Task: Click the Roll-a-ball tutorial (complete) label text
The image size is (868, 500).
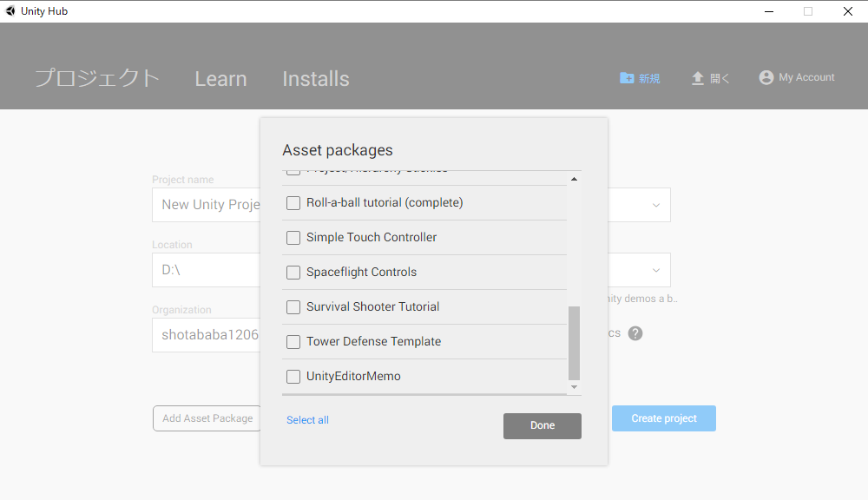Action: pyautogui.click(x=385, y=202)
